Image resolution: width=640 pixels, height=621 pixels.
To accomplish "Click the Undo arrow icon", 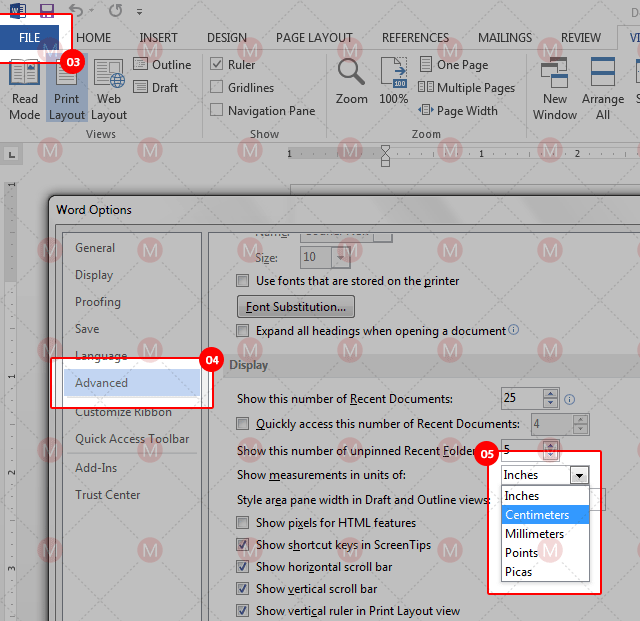I will click(76, 10).
